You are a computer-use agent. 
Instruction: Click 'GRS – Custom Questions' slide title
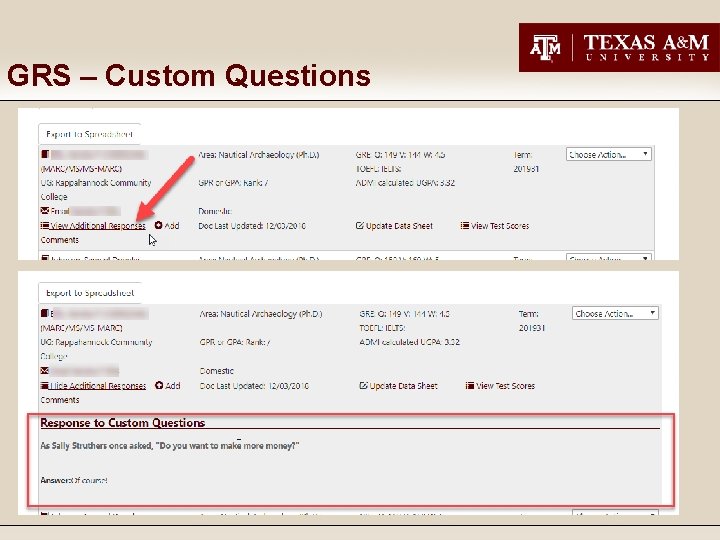[x=189, y=75]
